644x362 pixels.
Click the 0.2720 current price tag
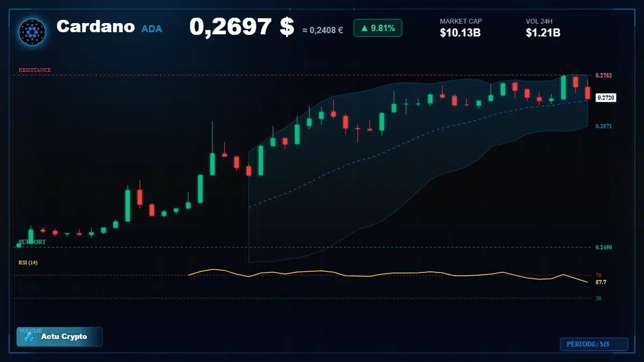[606, 98]
